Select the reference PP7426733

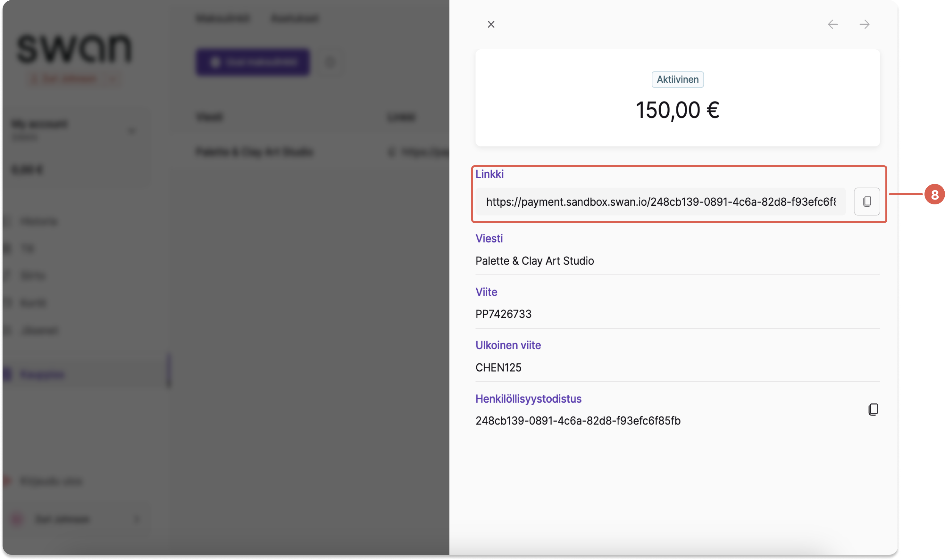coord(503,314)
